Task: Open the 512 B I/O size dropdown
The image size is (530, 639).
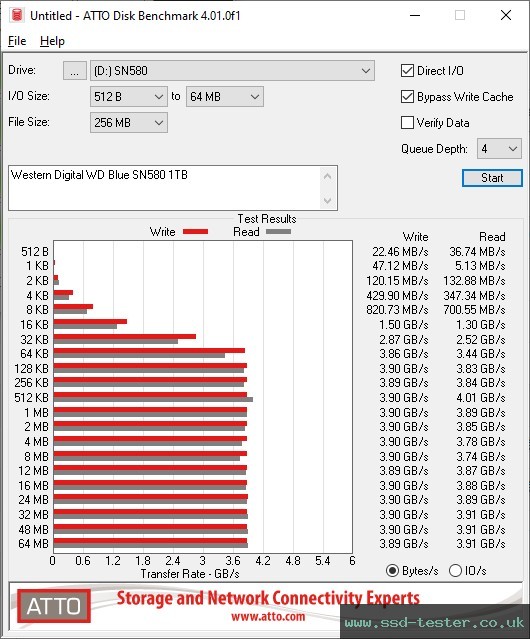Action: tap(129, 97)
